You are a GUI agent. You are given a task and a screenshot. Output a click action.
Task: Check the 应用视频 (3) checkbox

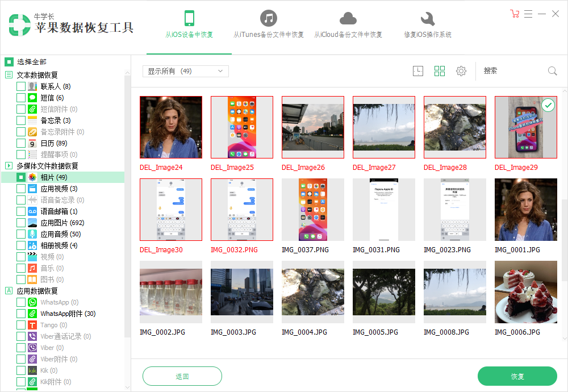[x=21, y=189]
